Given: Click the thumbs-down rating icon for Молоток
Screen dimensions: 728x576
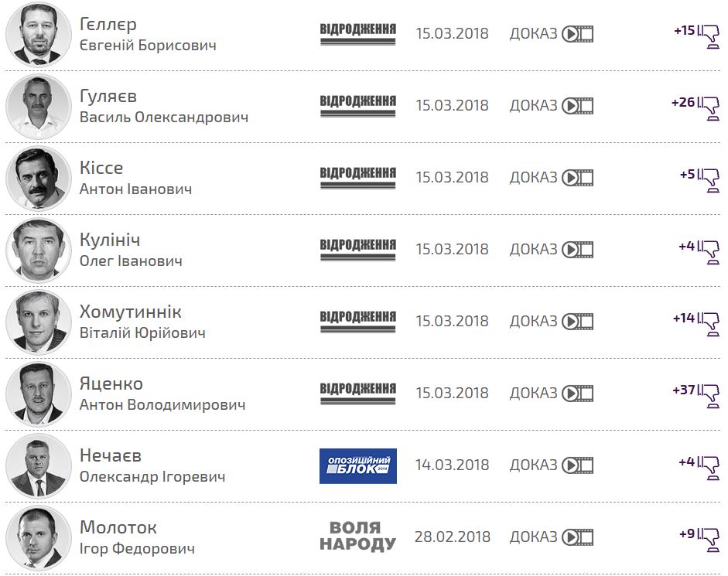Looking at the screenshot, I should (x=712, y=539).
